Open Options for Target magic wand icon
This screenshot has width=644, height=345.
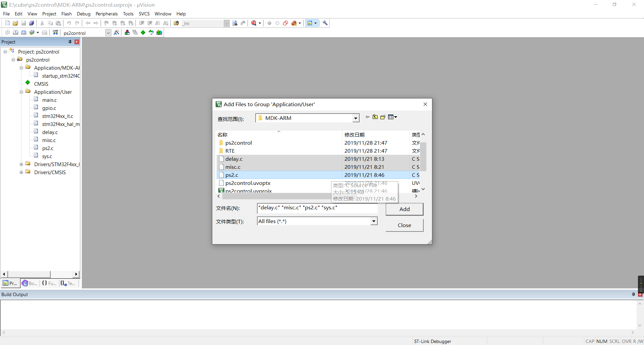(116, 32)
